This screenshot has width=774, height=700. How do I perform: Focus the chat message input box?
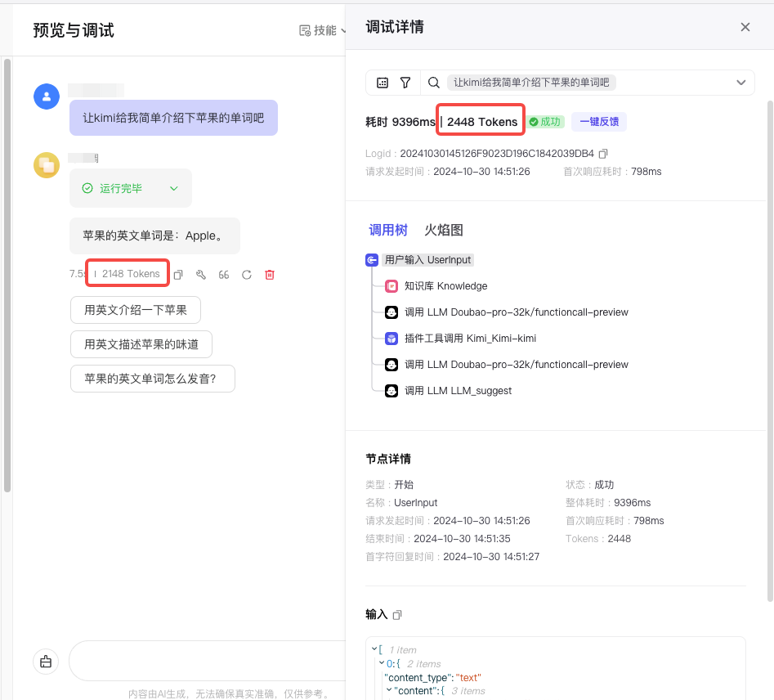(x=208, y=661)
